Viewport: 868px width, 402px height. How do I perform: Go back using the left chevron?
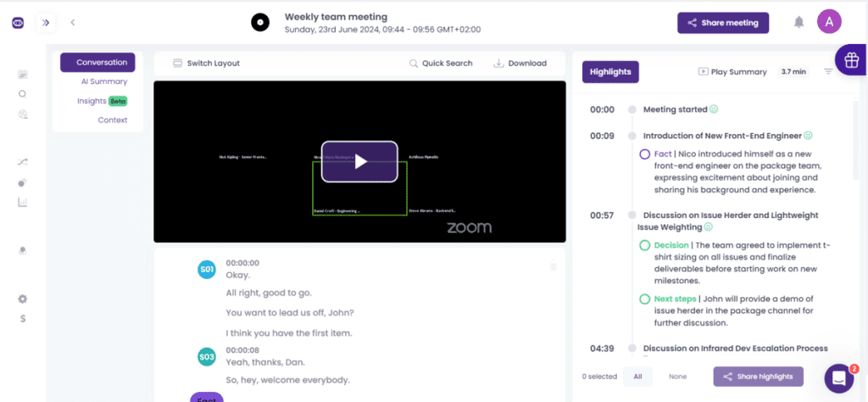click(73, 23)
